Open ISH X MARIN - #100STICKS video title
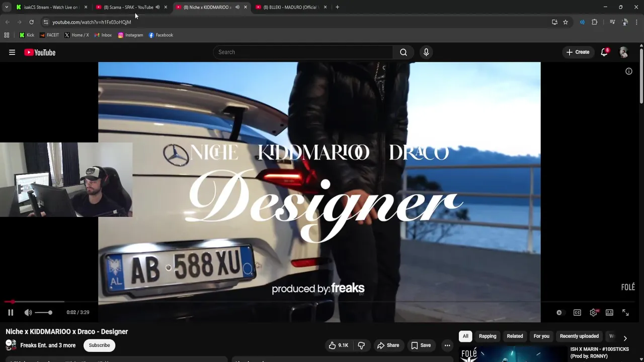Viewport: 644px width, 362px height. pyautogui.click(x=600, y=352)
